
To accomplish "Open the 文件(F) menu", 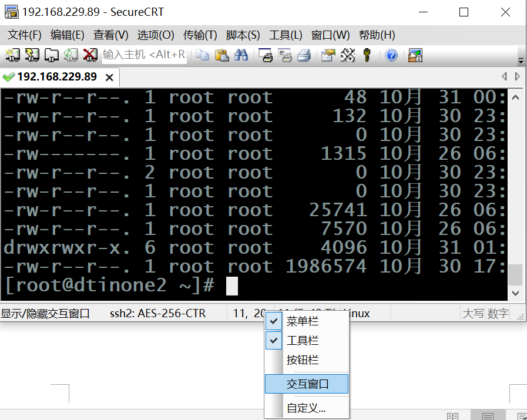I will coord(24,35).
